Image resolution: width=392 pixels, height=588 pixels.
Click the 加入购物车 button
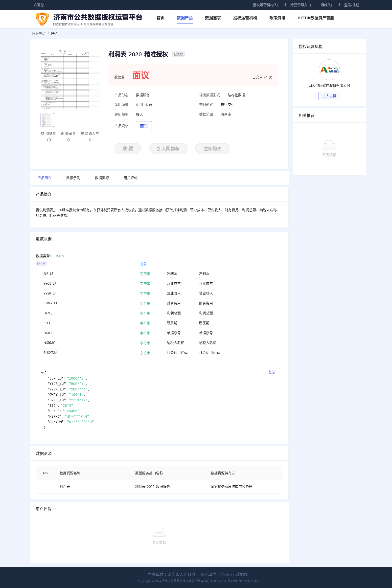tap(168, 149)
